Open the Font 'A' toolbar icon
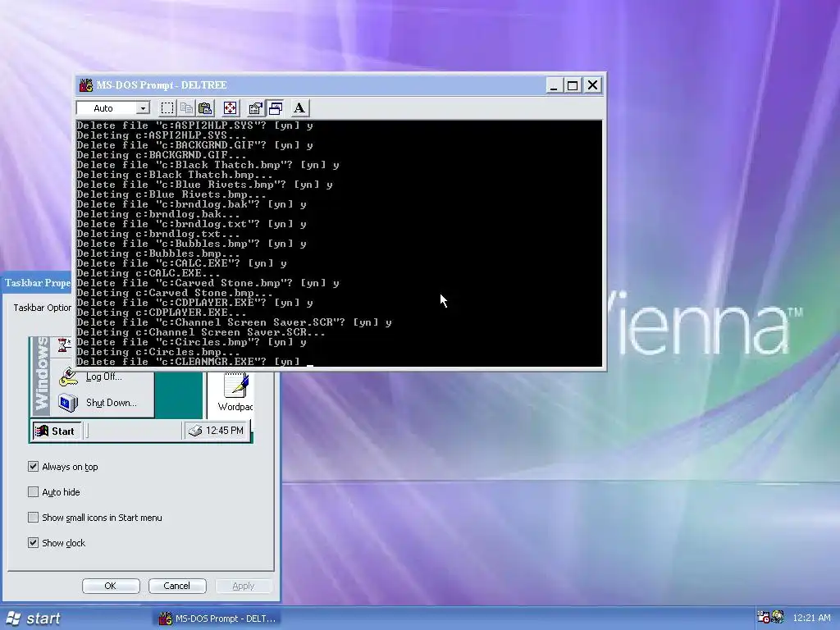Screen dimensions: 840x630 pos(299,108)
